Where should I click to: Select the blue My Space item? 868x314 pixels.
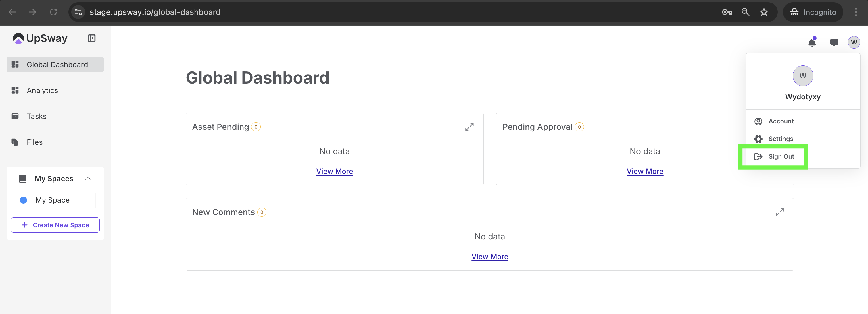[x=52, y=200]
